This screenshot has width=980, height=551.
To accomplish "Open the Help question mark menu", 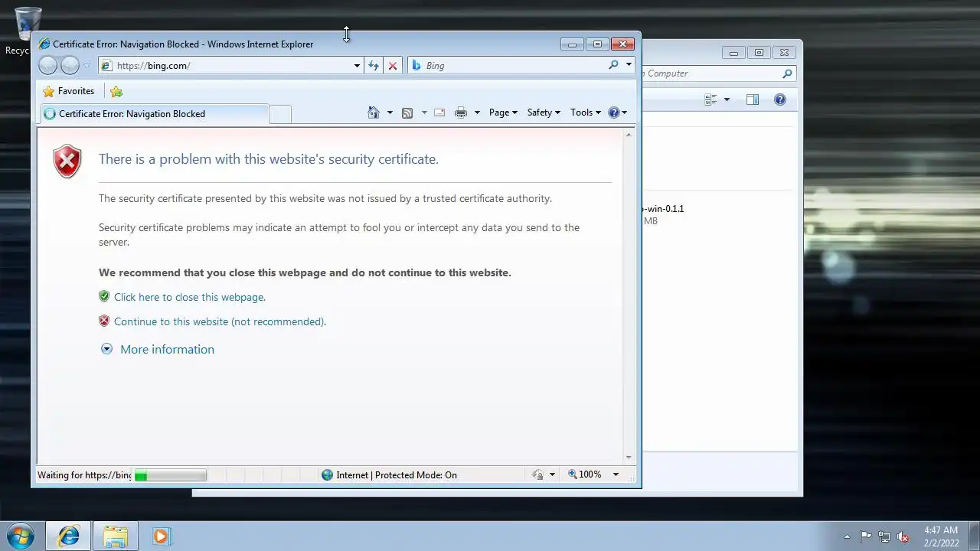I will tap(618, 112).
